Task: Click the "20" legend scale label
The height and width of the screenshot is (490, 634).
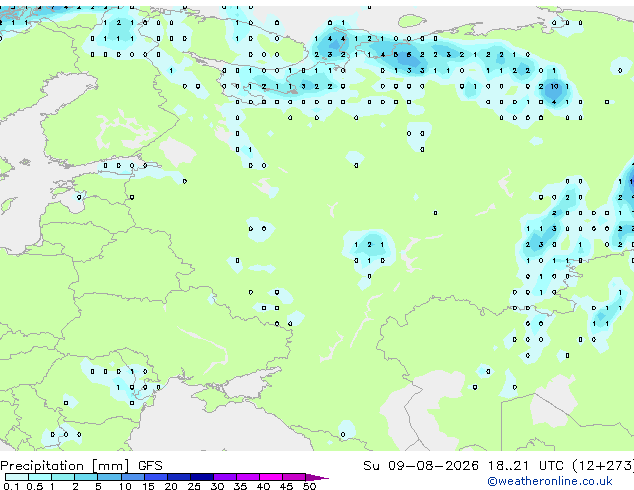Action: click(x=171, y=486)
